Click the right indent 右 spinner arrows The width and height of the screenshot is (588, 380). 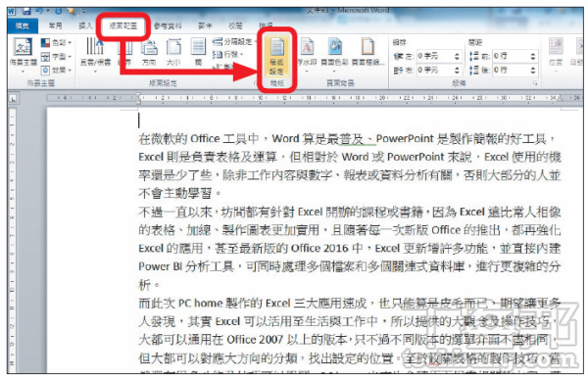click(457, 71)
